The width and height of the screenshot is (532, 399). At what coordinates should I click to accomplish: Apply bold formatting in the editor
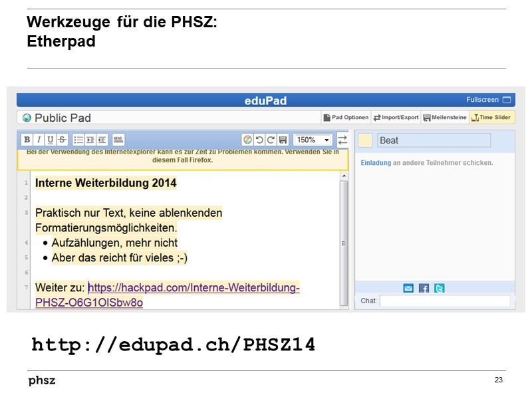[27, 139]
